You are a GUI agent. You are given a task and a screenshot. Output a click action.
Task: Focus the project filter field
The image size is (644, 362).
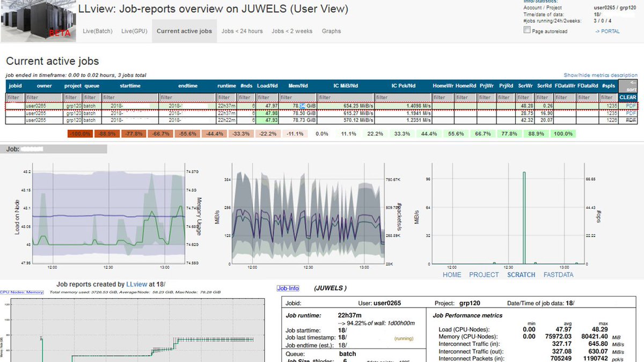tap(72, 98)
